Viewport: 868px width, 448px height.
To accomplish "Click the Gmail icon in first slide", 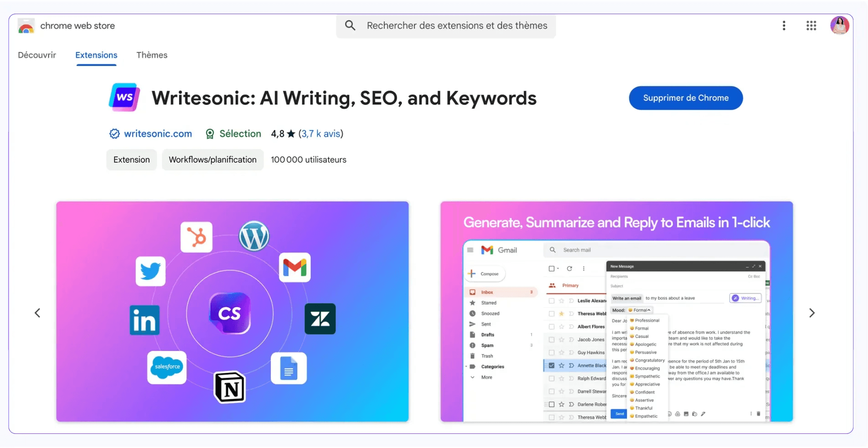I will (x=294, y=267).
